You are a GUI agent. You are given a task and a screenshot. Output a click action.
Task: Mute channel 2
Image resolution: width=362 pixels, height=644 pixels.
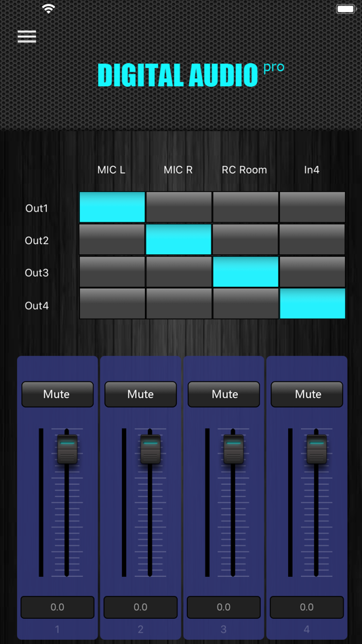point(140,395)
